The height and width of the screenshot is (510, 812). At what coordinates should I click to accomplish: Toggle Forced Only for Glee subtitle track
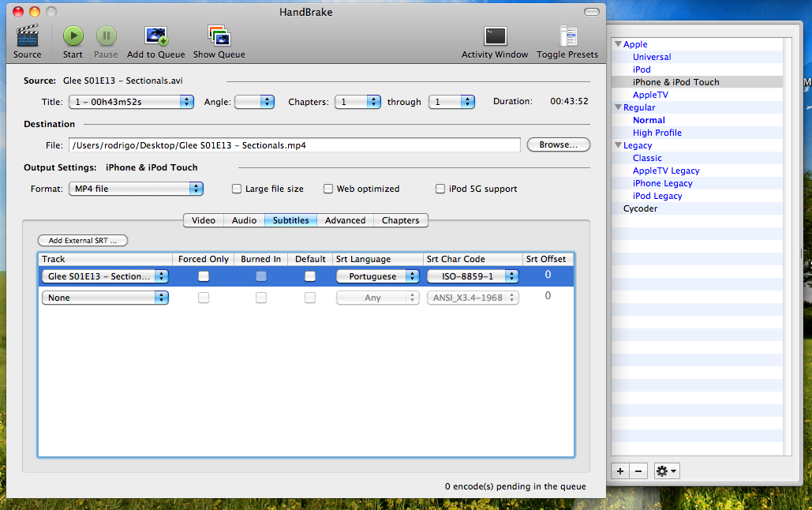pyautogui.click(x=204, y=276)
